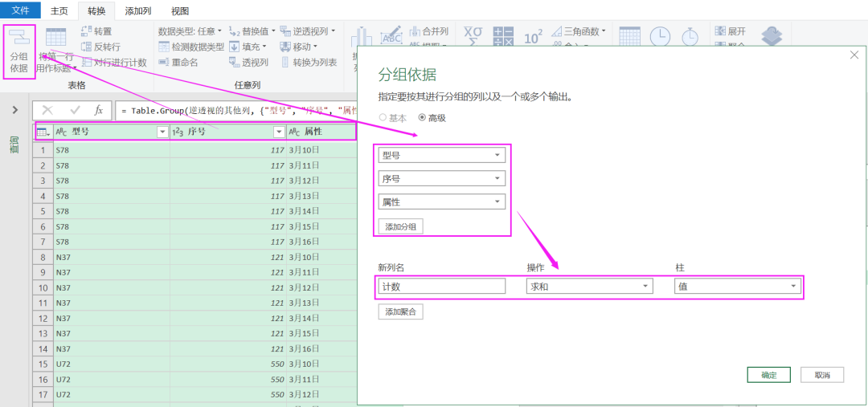Click the layered structured-column icon in ribbon

click(772, 36)
